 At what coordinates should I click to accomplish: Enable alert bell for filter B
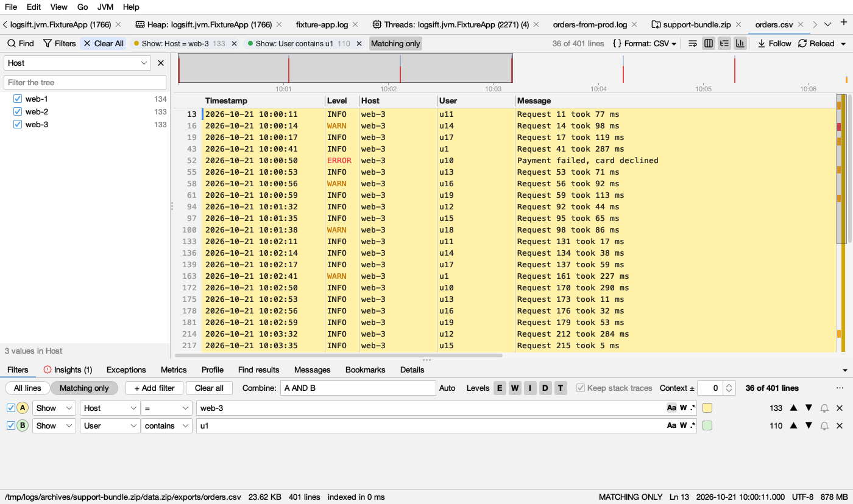point(824,426)
